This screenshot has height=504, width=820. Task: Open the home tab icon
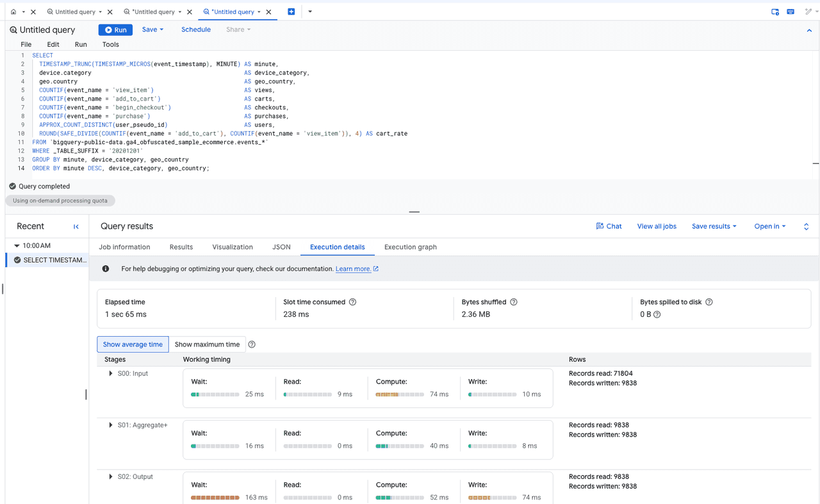(x=13, y=12)
